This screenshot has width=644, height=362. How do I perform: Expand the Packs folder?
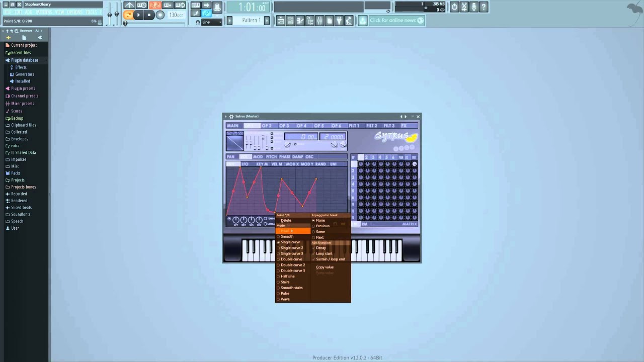pyautogui.click(x=16, y=173)
